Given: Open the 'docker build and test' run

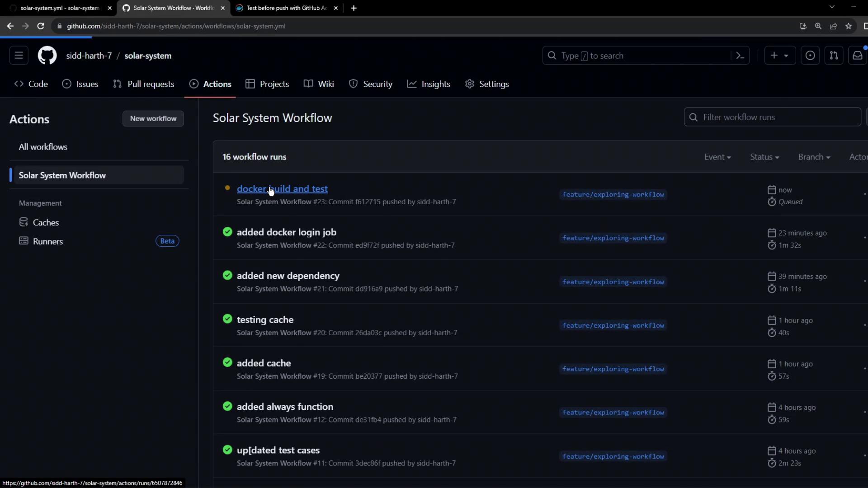Looking at the screenshot, I should pos(282,189).
